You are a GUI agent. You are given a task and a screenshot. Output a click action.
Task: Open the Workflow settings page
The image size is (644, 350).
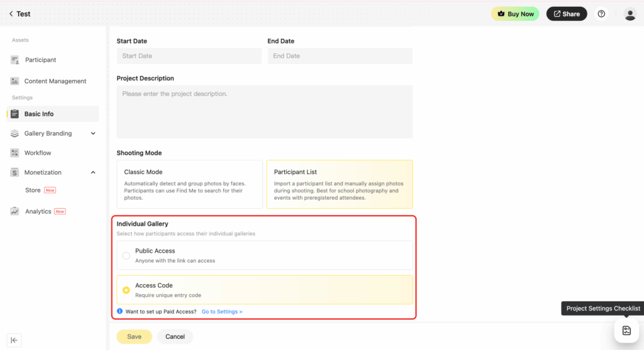pyautogui.click(x=38, y=153)
